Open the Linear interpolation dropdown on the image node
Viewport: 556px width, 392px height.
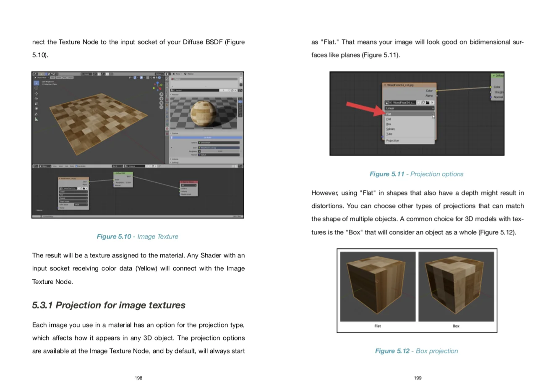pos(410,108)
